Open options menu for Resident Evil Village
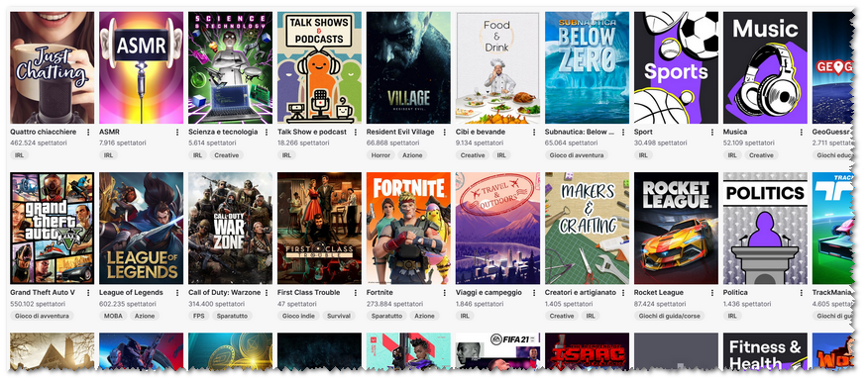This screenshot has width=868, height=384. pyautogui.click(x=445, y=132)
